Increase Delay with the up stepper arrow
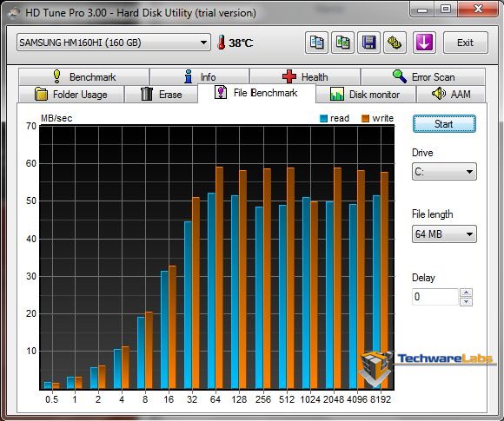 coord(466,293)
